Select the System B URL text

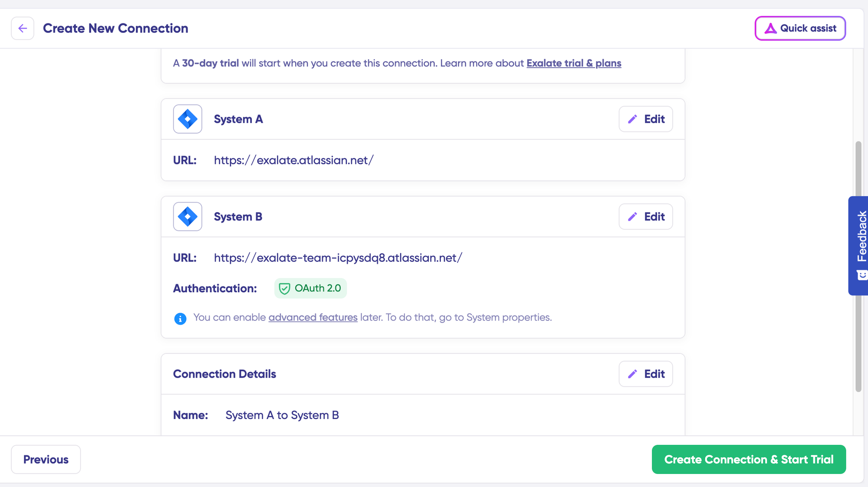coord(338,258)
